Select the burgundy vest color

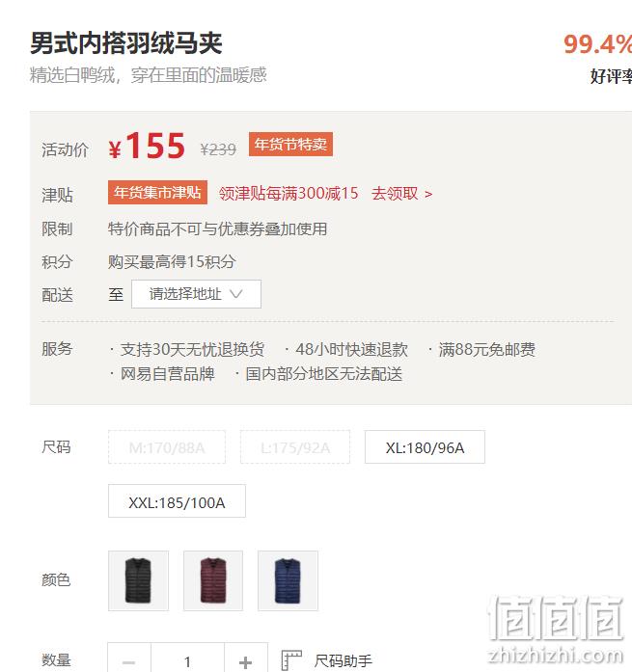pyautogui.click(x=213, y=580)
